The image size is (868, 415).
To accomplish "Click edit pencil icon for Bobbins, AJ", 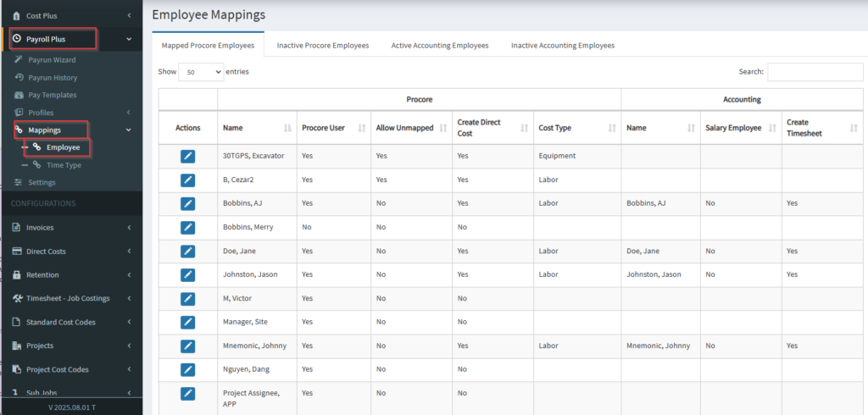I will [187, 203].
